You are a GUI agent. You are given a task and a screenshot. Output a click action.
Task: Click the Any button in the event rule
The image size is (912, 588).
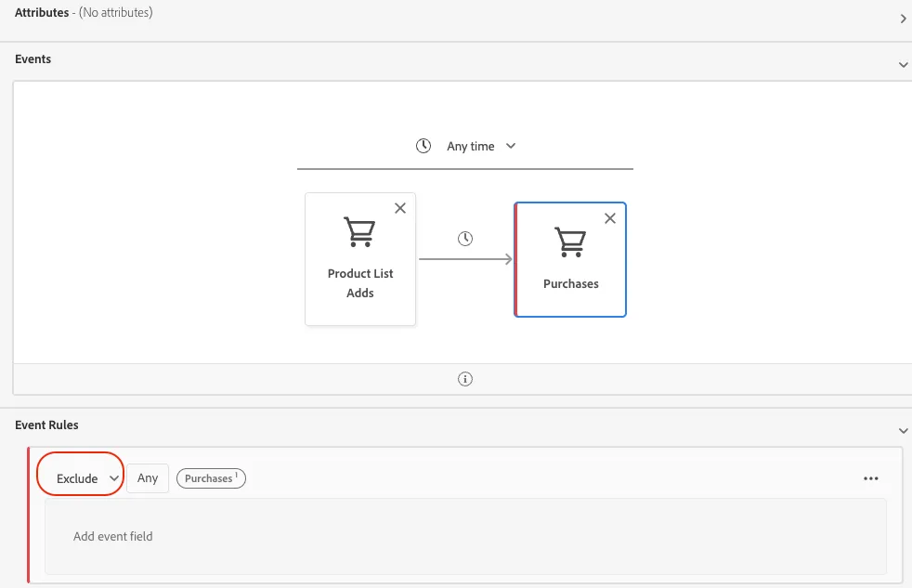[x=148, y=478]
